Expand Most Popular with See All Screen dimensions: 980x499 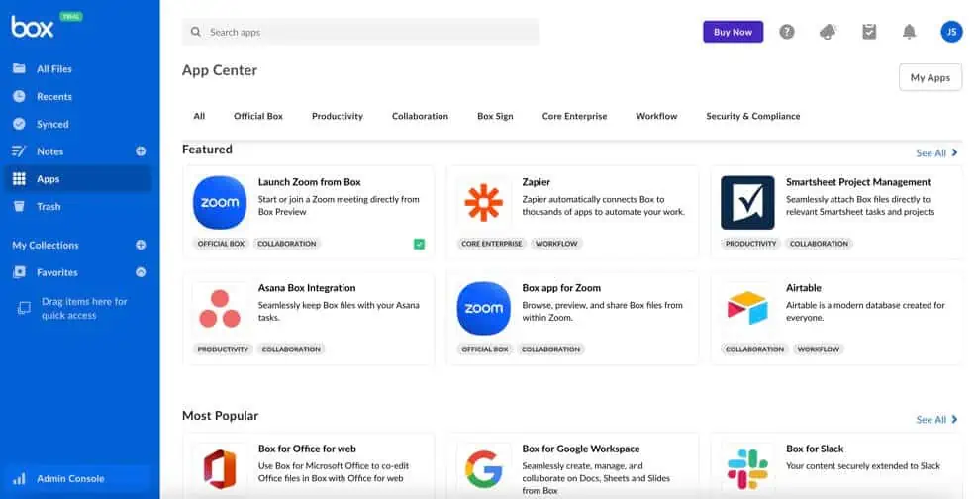[x=936, y=420]
